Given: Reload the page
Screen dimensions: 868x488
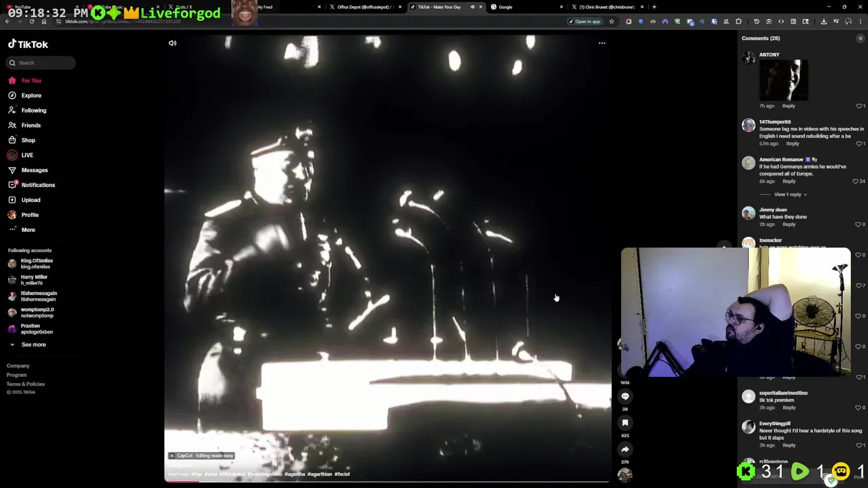Looking at the screenshot, I should [x=31, y=22].
